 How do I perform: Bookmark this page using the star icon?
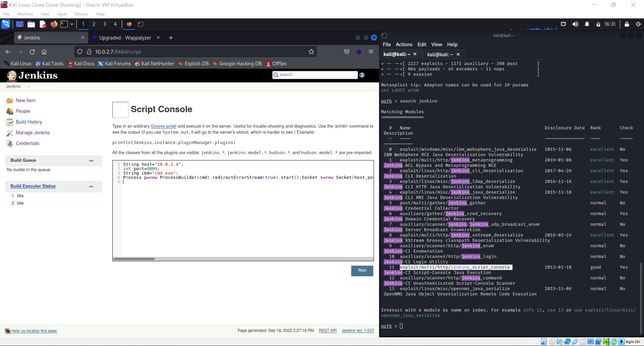311,52
